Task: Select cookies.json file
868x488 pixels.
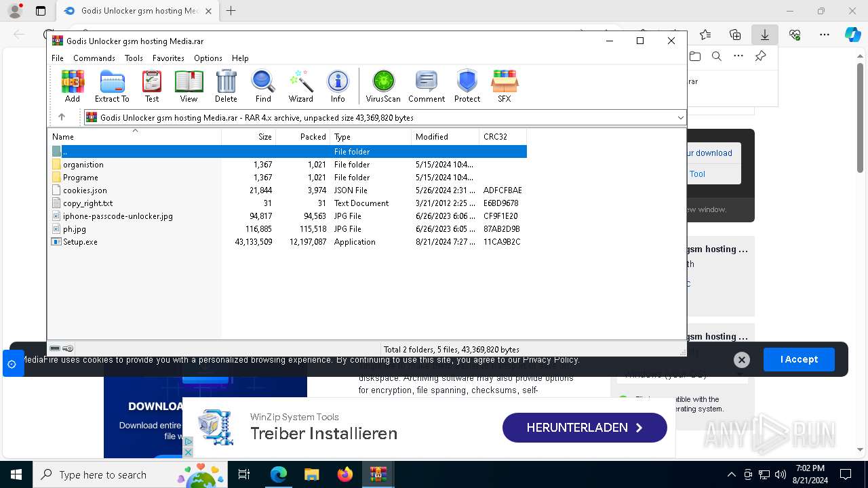Action: [288, 190]
